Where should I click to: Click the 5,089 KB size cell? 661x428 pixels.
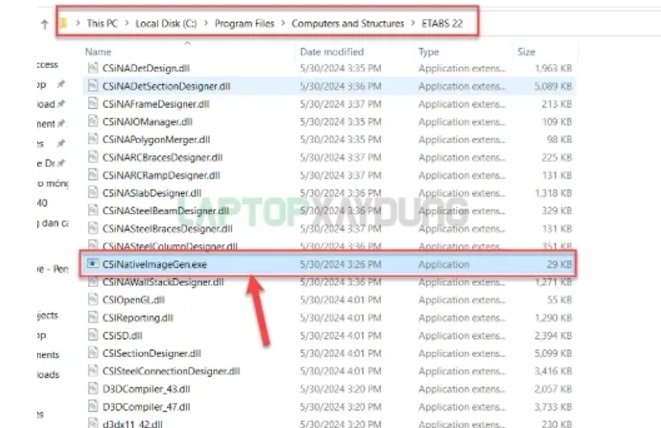click(x=553, y=86)
